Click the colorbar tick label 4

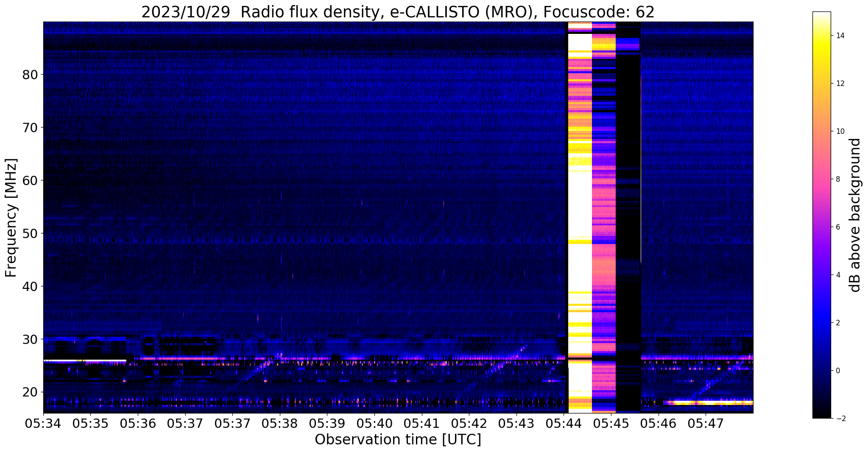[x=838, y=275]
